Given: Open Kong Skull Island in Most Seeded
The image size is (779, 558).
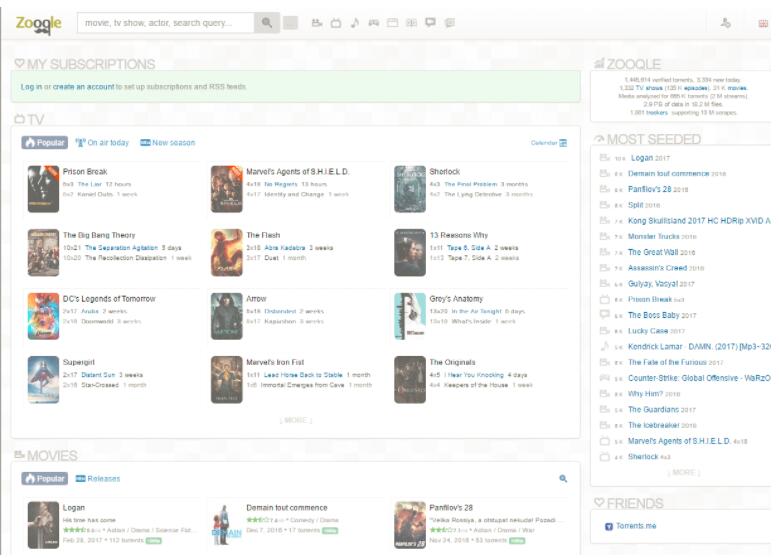Looking at the screenshot, I should (699, 221).
